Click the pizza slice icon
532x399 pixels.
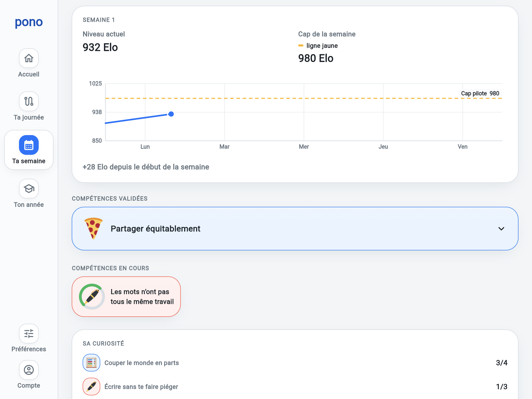93,229
